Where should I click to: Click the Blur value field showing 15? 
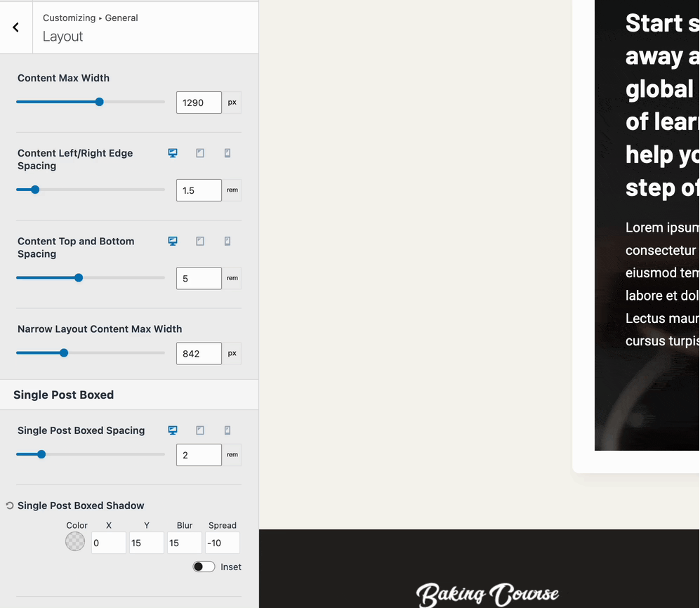184,543
